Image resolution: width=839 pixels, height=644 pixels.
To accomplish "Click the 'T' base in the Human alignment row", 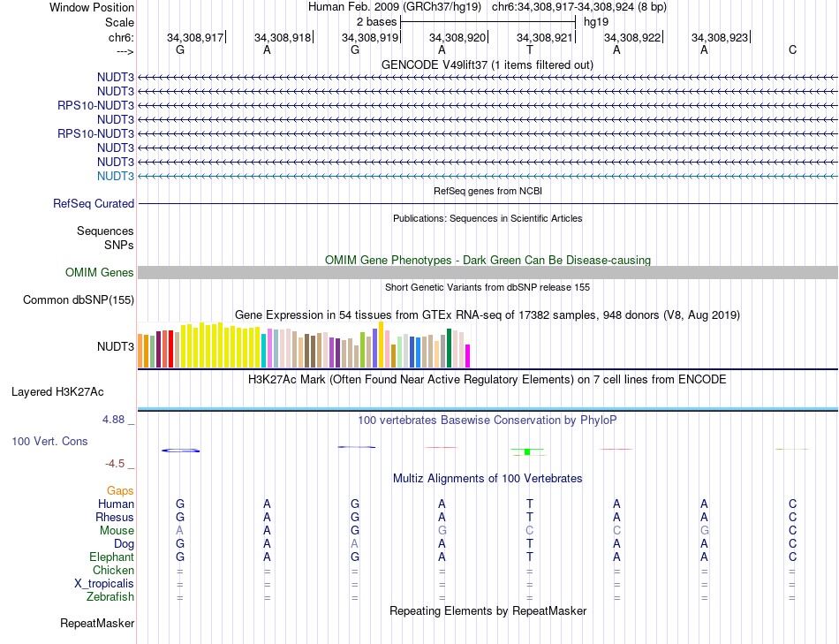I will click(x=529, y=504).
